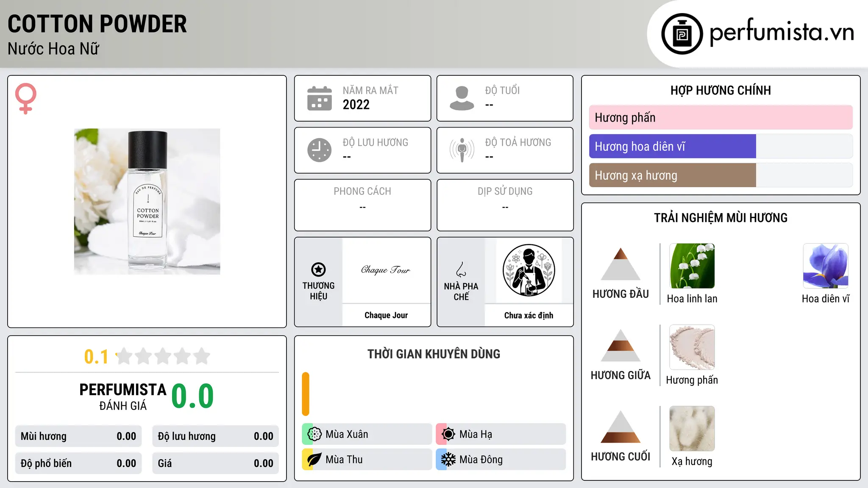Click the ĐỘ TUỔI label
This screenshot has height=488, width=868.
tap(502, 90)
